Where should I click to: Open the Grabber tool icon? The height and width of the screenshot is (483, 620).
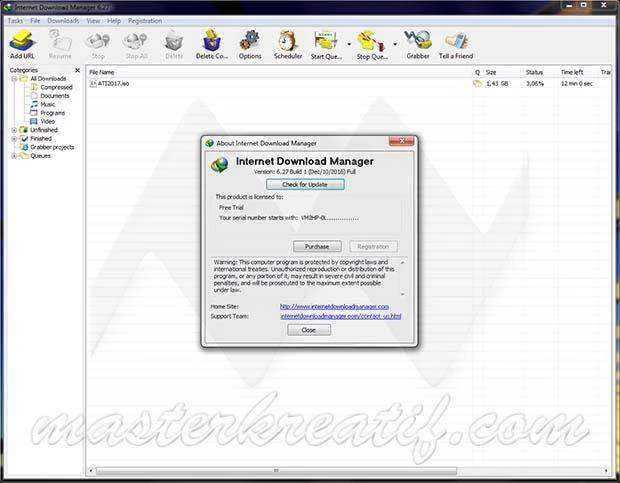[418, 44]
